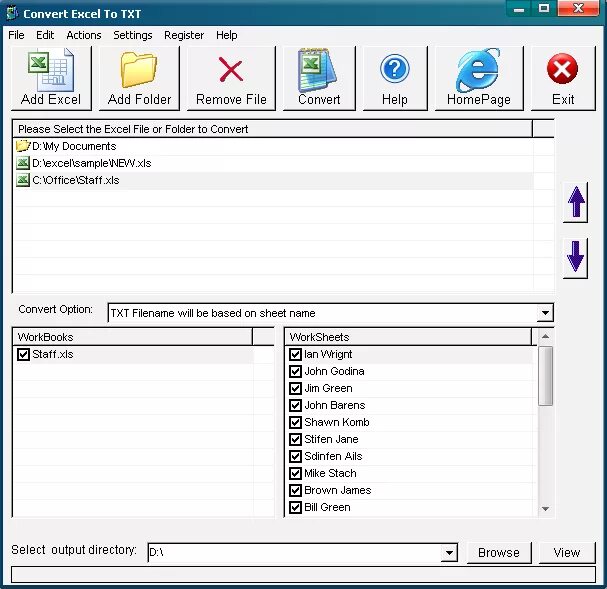Open the File menu
607x589 pixels.
(16, 35)
